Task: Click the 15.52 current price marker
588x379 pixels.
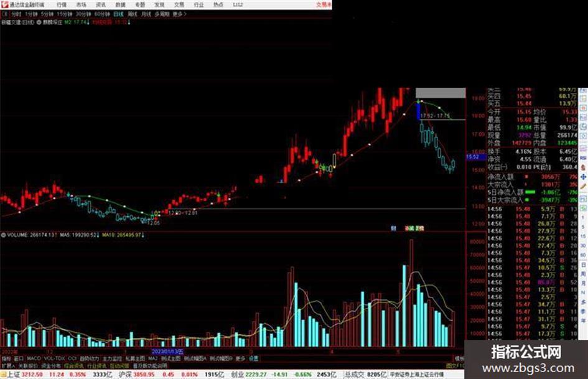Action: [475, 157]
